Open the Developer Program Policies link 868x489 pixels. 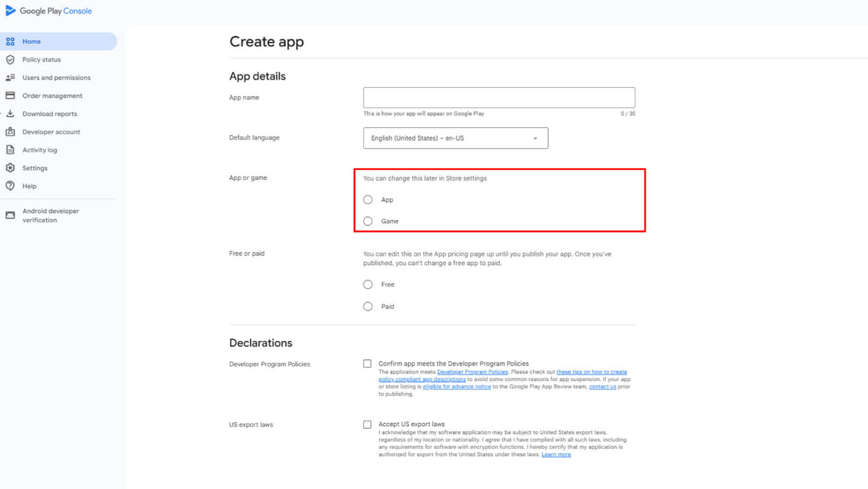point(472,372)
